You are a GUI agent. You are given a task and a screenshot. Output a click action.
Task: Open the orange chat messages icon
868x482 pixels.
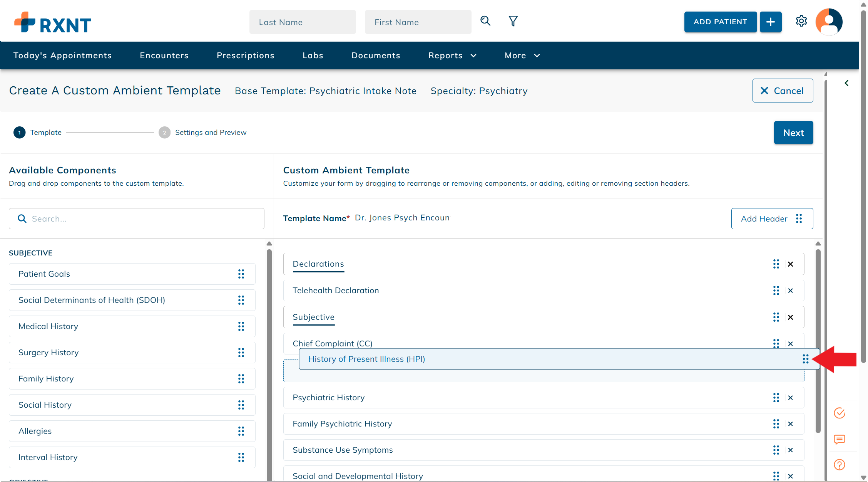(x=840, y=439)
